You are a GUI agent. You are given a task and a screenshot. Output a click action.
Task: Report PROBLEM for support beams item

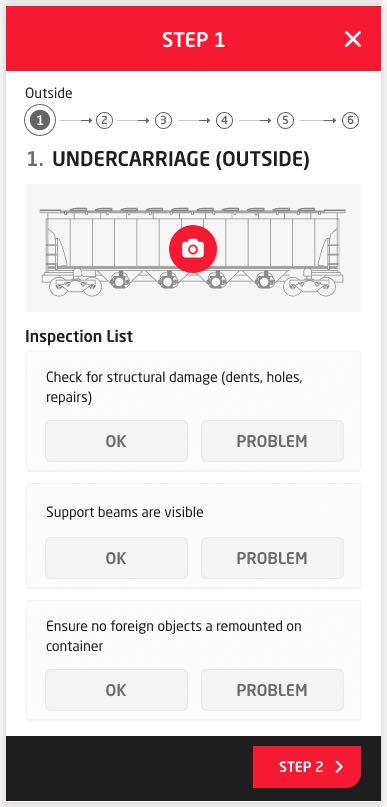tap(272, 558)
